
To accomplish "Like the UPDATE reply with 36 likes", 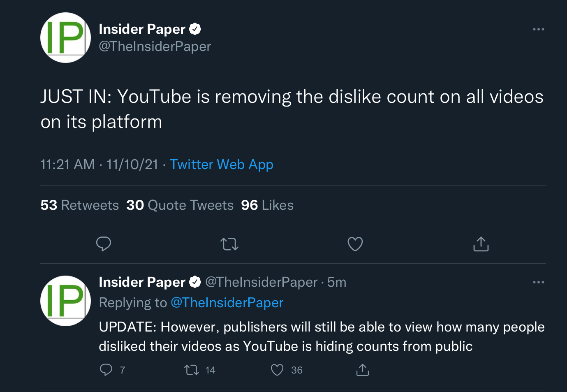I will point(287,370).
